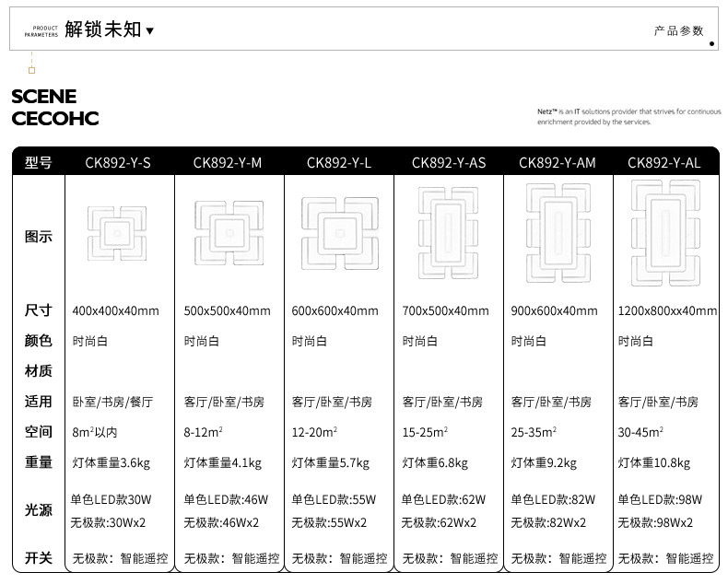Click the 500x500x40mm size value
Viewport: 728px width, 584px height.
[x=227, y=310]
